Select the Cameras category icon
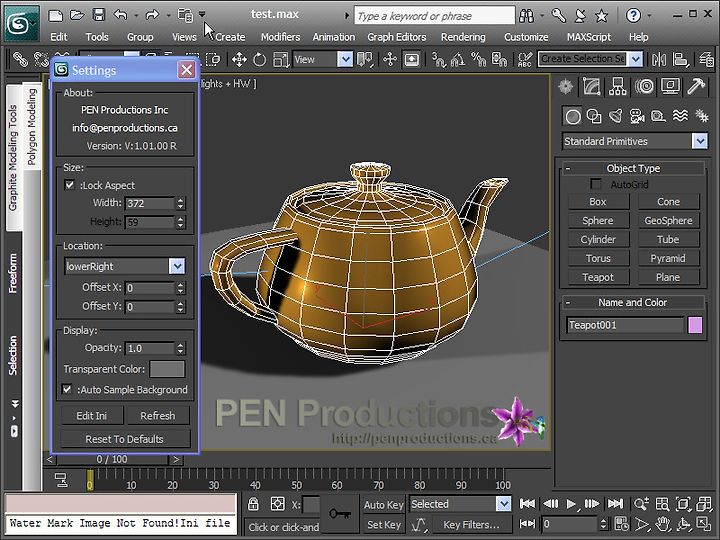This screenshot has width=720, height=540. click(637, 117)
